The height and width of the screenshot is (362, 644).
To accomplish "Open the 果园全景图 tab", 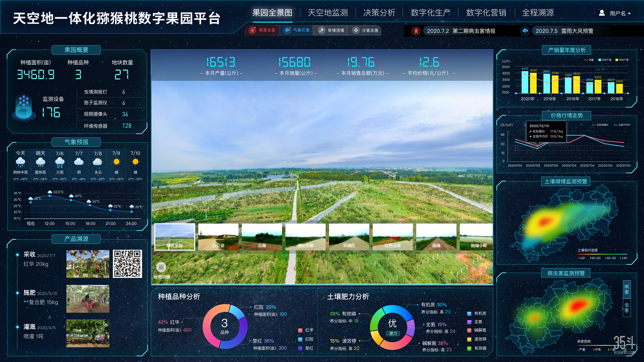I will (x=272, y=13).
